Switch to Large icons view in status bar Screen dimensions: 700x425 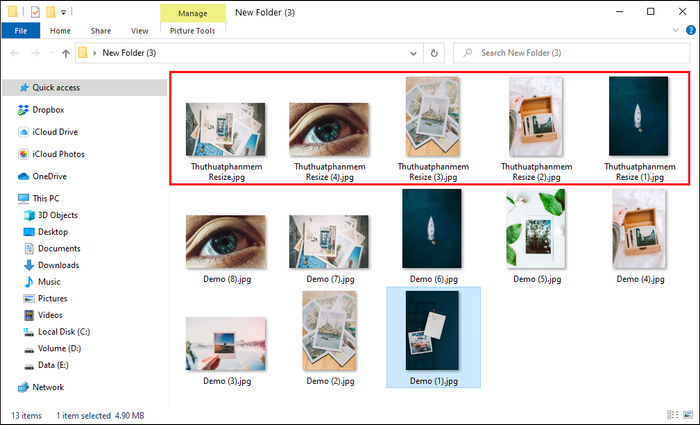(x=688, y=415)
